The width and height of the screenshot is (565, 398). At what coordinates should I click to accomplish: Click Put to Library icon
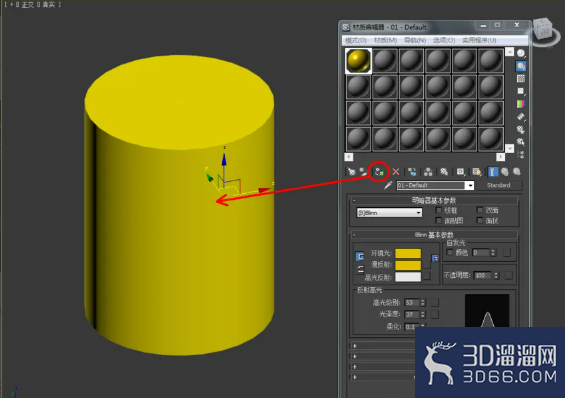click(x=444, y=172)
